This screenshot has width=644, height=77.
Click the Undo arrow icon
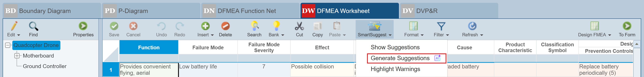[161, 26]
